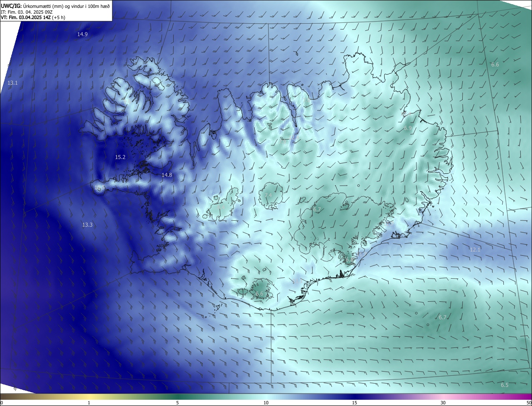Select the 6.7 value on Vatnajökull glacier
This screenshot has height=406, width=532.
[x=317, y=210]
